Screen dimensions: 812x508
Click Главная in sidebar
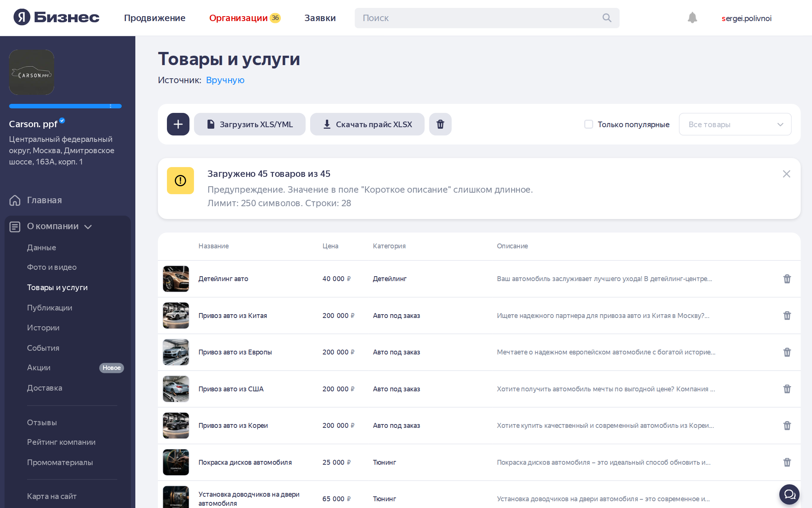click(44, 200)
